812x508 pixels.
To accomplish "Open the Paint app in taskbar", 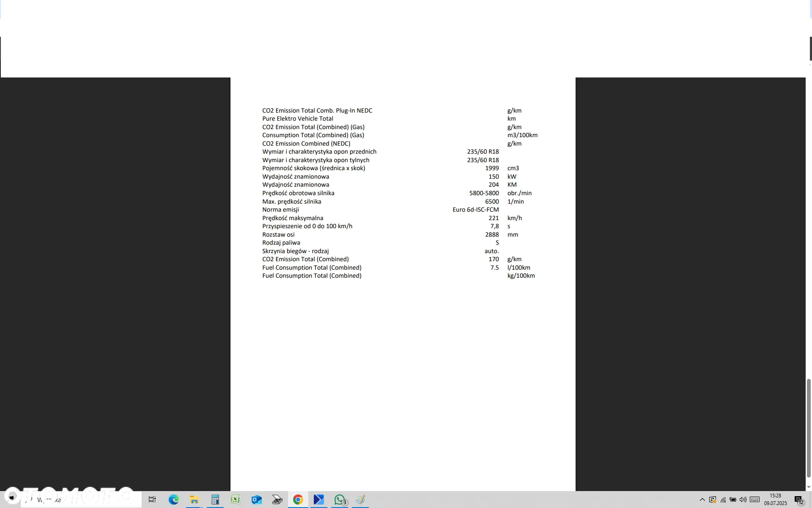I will [360, 500].
